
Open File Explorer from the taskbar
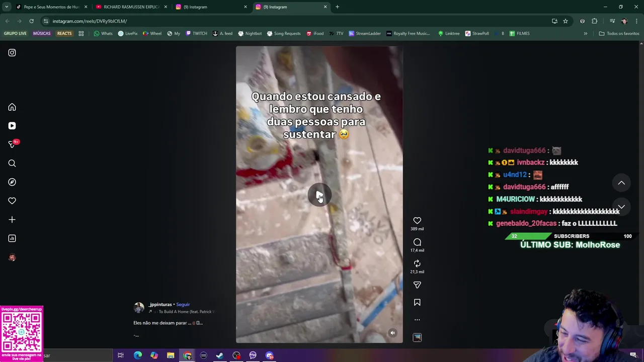(x=171, y=355)
